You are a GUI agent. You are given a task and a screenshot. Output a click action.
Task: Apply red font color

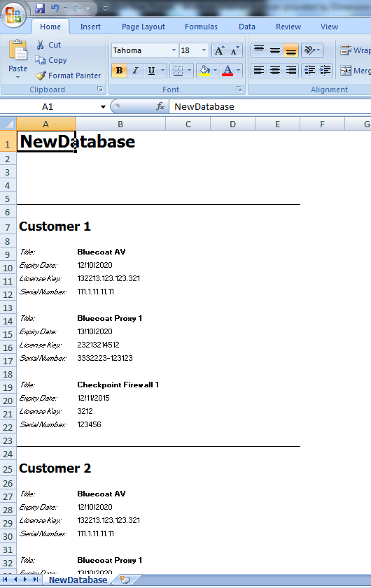click(227, 70)
